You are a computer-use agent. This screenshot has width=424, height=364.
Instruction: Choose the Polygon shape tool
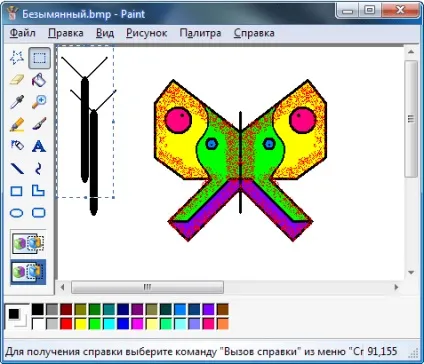39,191
